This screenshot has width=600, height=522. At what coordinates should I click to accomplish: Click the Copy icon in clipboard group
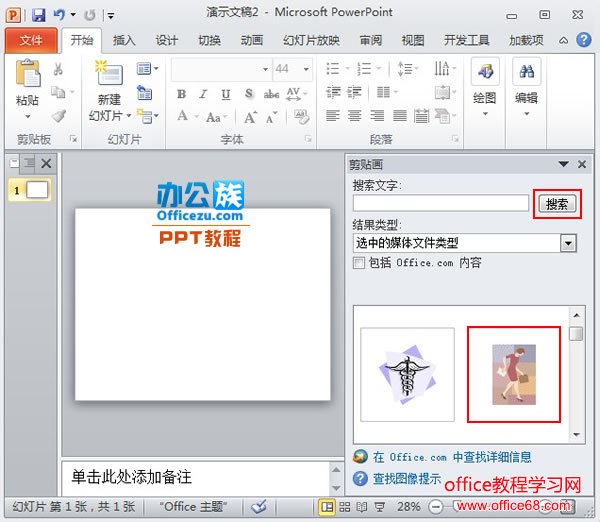(x=58, y=92)
